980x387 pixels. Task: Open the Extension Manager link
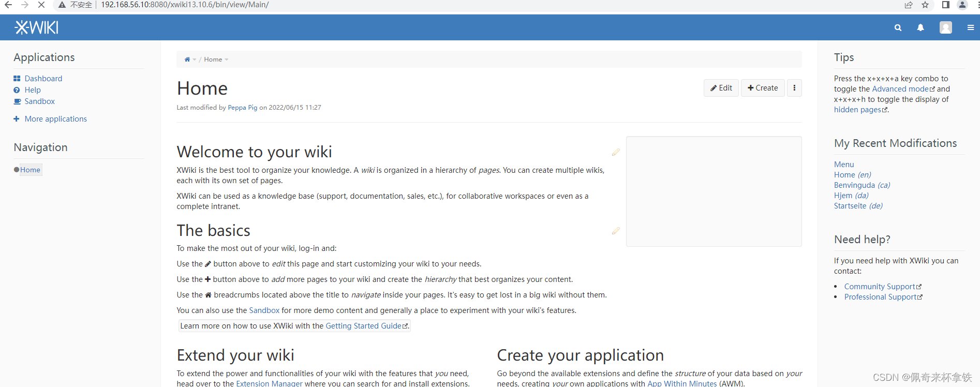click(269, 383)
